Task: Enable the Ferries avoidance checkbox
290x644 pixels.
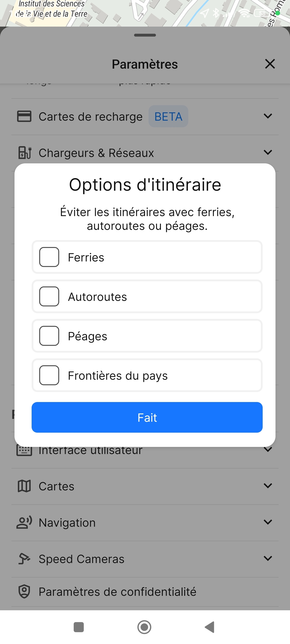Action: pos(49,257)
